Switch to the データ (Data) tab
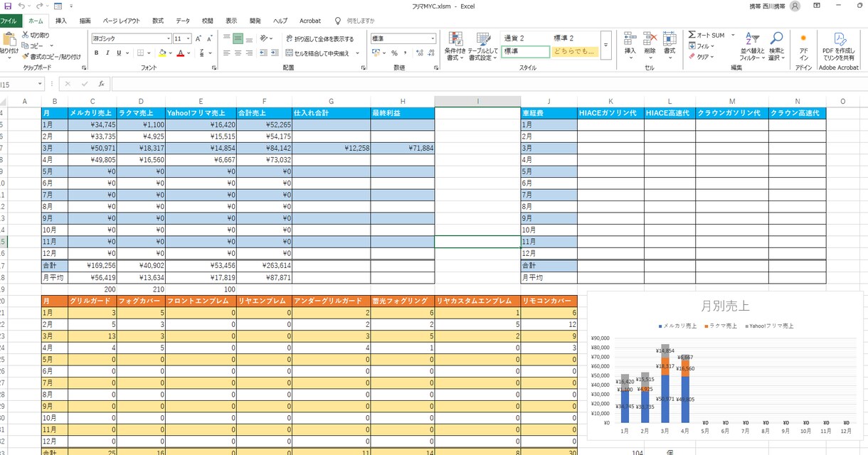Image resolution: width=868 pixels, height=455 pixels. (183, 21)
